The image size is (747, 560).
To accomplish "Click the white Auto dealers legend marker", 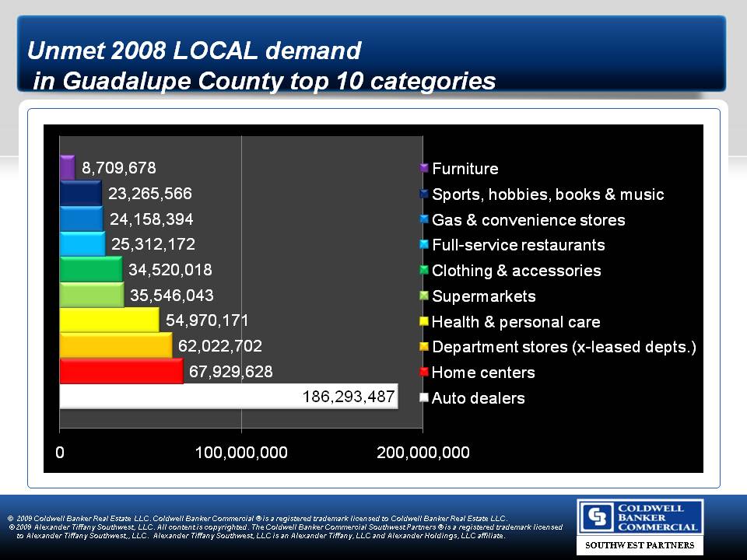I will click(424, 398).
